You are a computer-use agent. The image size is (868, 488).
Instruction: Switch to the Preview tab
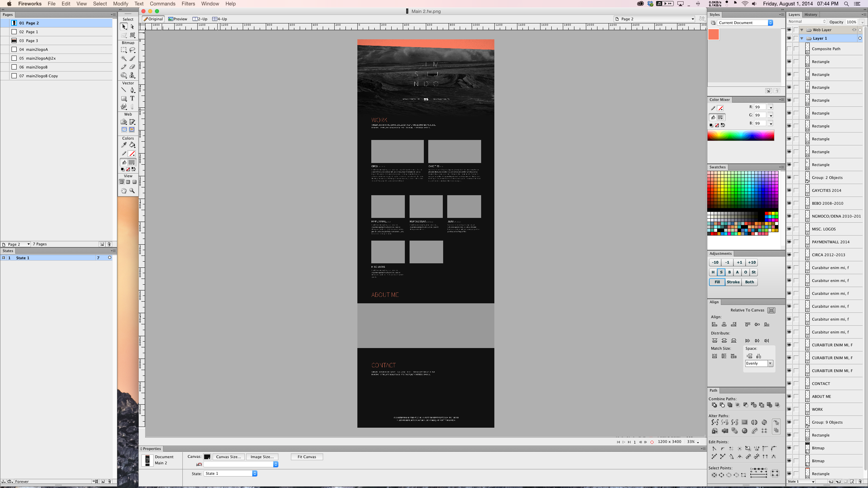(178, 19)
